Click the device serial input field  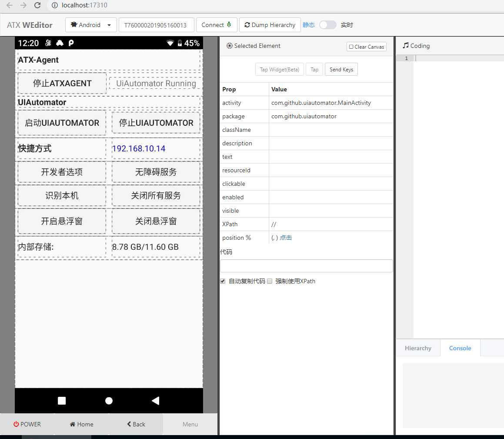pyautogui.click(x=157, y=25)
